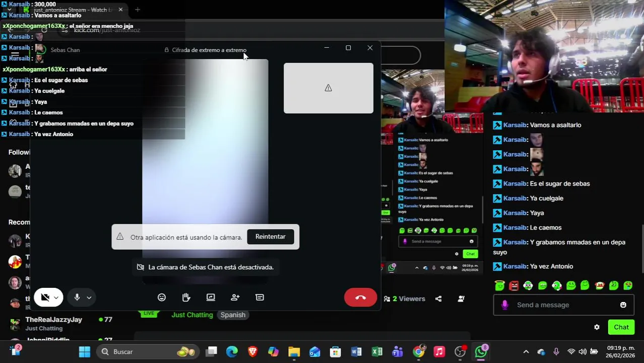Click the purple channel points icon in chat input

click(505, 305)
